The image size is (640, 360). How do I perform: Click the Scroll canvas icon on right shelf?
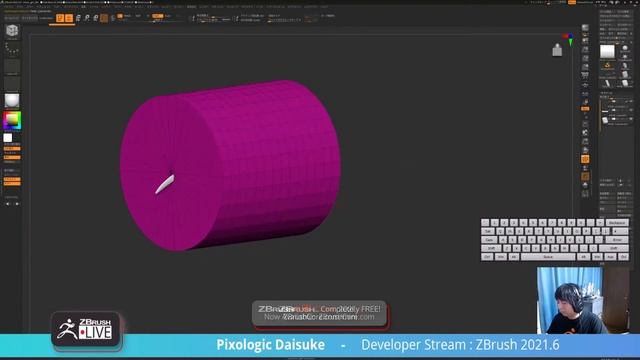click(585, 41)
